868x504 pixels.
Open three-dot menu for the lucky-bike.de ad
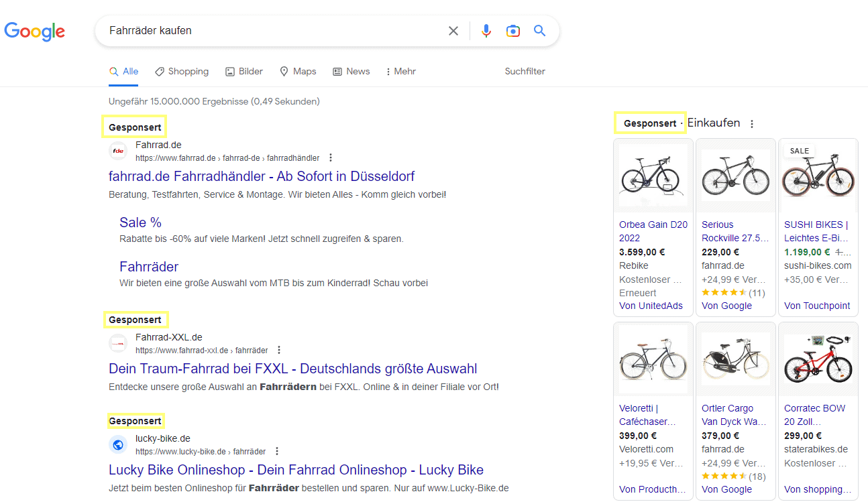[277, 451]
